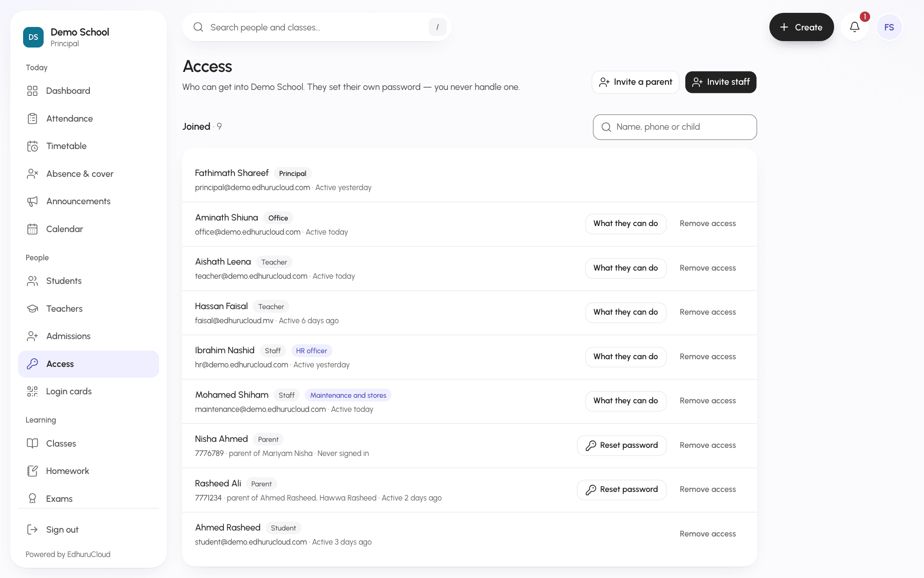Remove access for Ahmed Rasheed
The height and width of the screenshot is (578, 924).
click(708, 534)
